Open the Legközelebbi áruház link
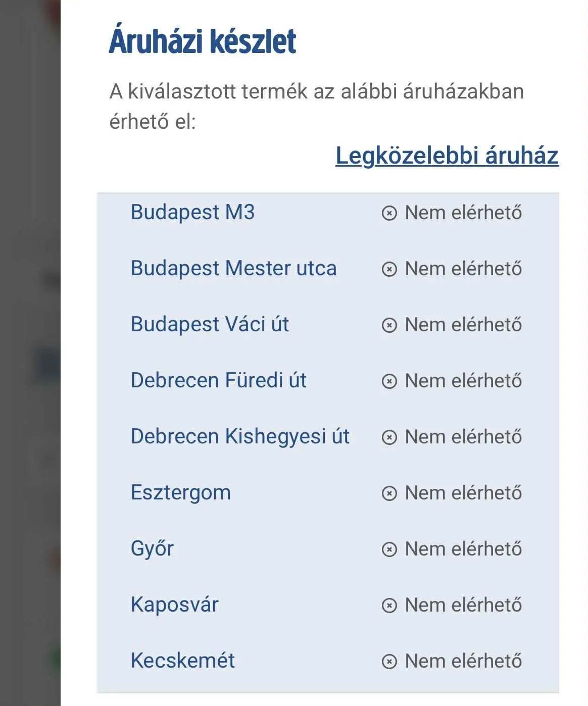The width and height of the screenshot is (588, 706). pos(447,156)
